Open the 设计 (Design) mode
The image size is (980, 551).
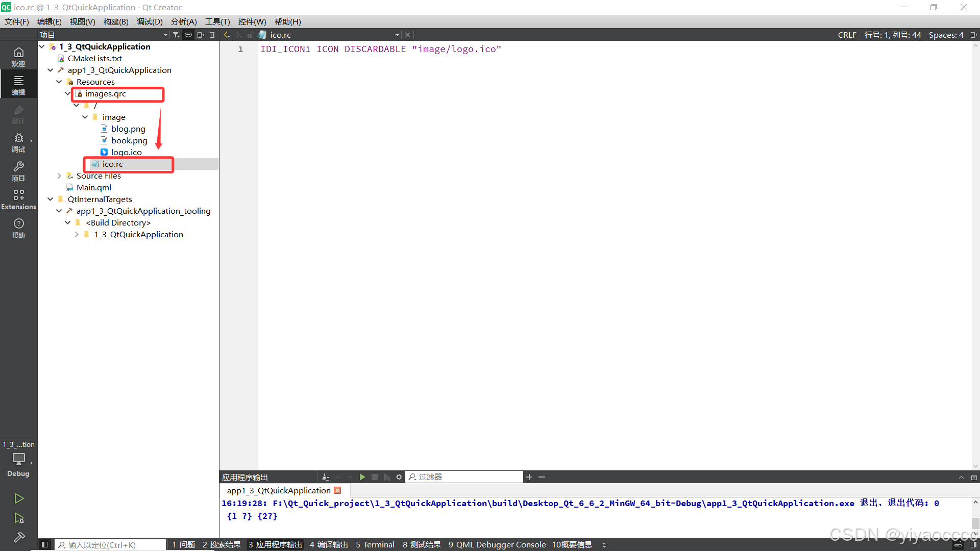click(18, 114)
